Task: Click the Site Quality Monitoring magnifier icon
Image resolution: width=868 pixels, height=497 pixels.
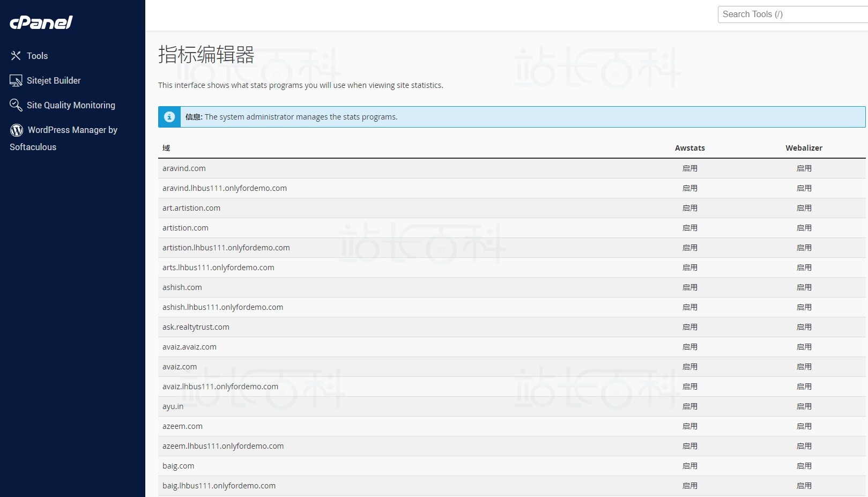Action: coord(16,105)
